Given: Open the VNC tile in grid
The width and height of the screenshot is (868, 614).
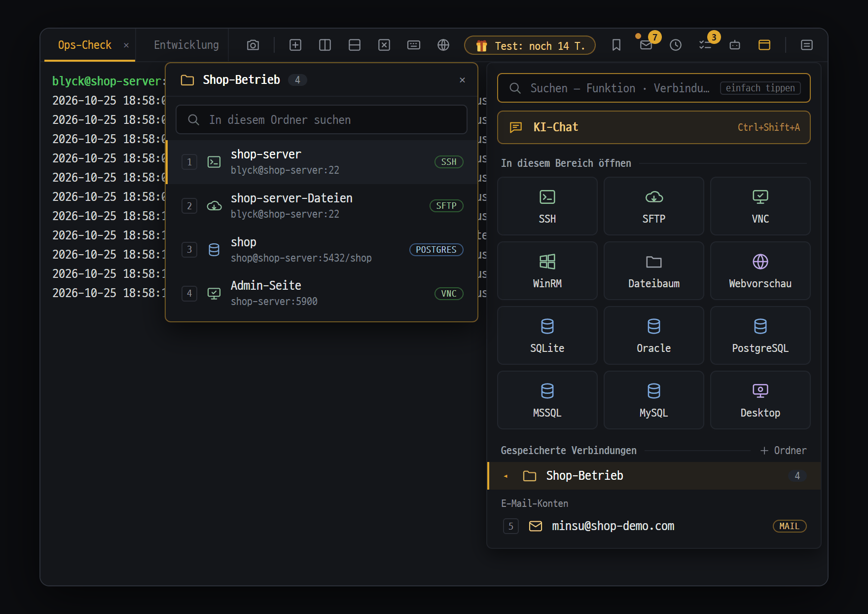Looking at the screenshot, I should coord(760,206).
